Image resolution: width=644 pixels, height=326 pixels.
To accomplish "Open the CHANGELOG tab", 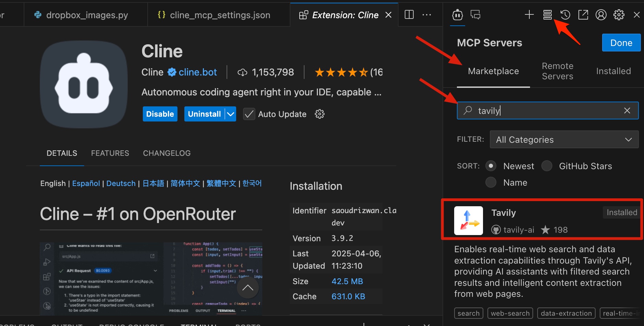I will click(x=167, y=153).
